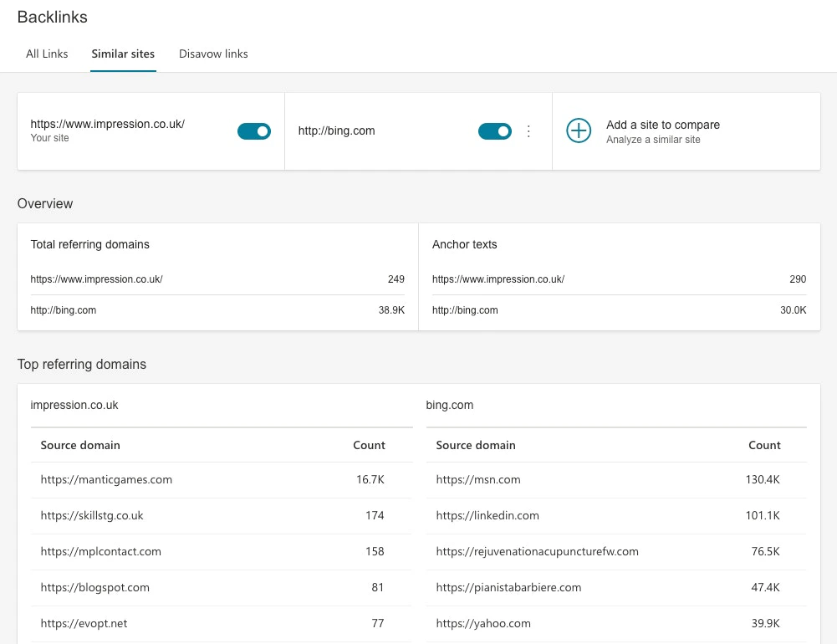Image resolution: width=837 pixels, height=644 pixels.
Task: Click the 38.9K bing.com referring domains value
Action: (392, 310)
